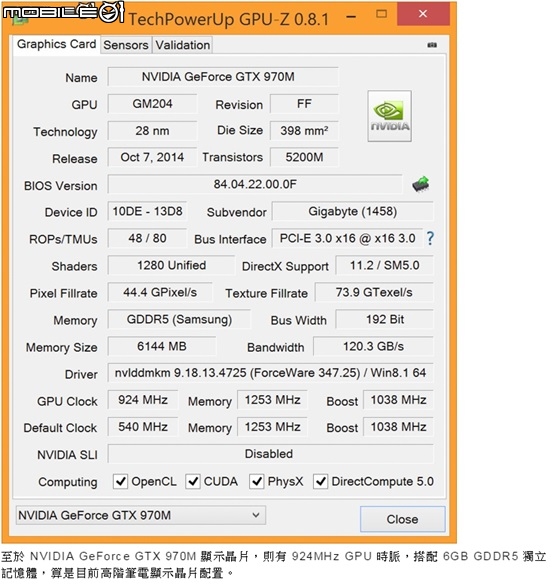Click the Bandwidth field 120.3 GB/s
554x588 pixels.
tap(373, 346)
